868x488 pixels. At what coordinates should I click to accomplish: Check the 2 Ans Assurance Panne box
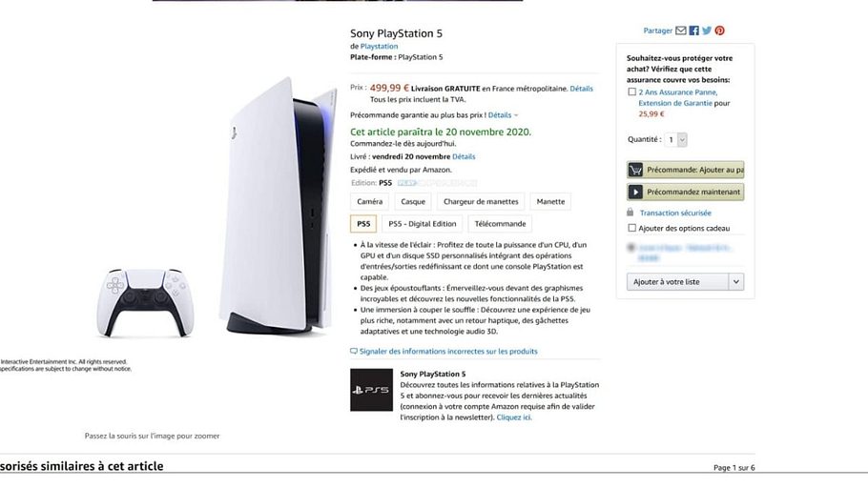[x=632, y=92]
